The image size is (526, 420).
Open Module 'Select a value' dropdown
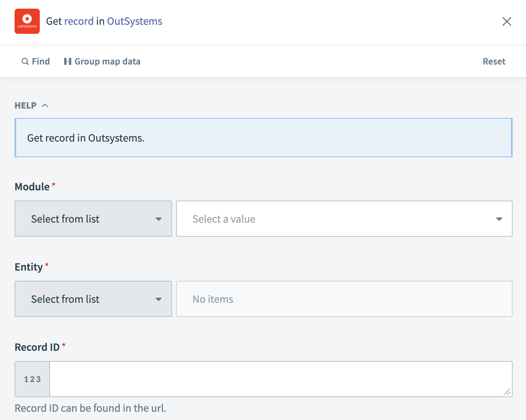[344, 219]
